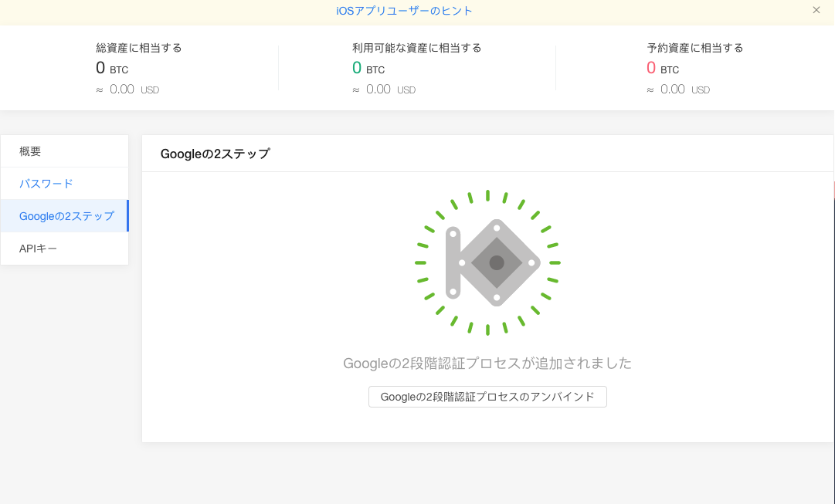Screen dimensions: 835x504
Task: Click the 0.00 USD under available assets
Action: click(384, 90)
